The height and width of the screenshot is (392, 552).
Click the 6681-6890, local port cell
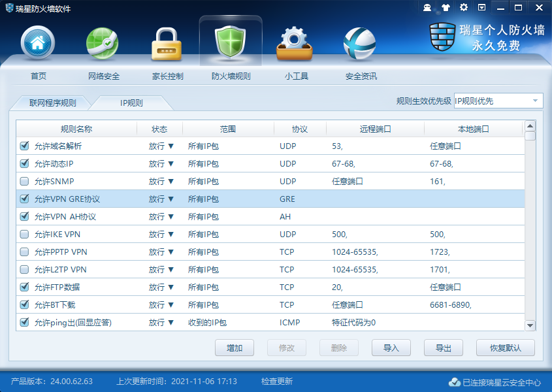click(451, 304)
